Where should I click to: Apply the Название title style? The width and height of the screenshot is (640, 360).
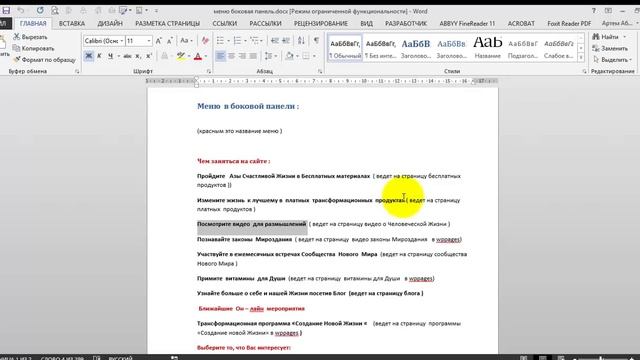coord(487,48)
